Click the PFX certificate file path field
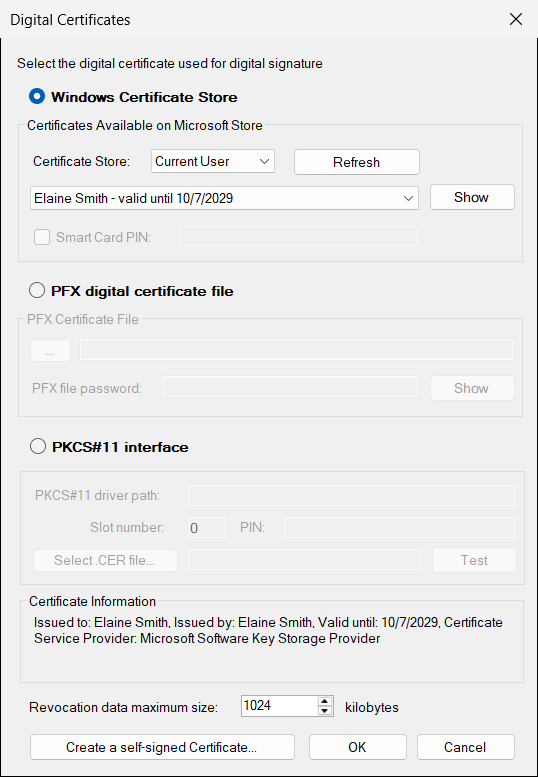 tap(297, 350)
